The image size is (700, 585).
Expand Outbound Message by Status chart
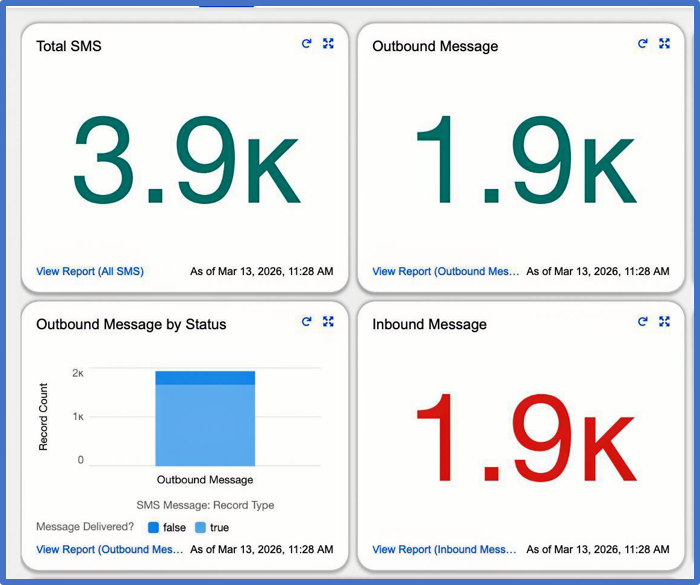point(328,322)
